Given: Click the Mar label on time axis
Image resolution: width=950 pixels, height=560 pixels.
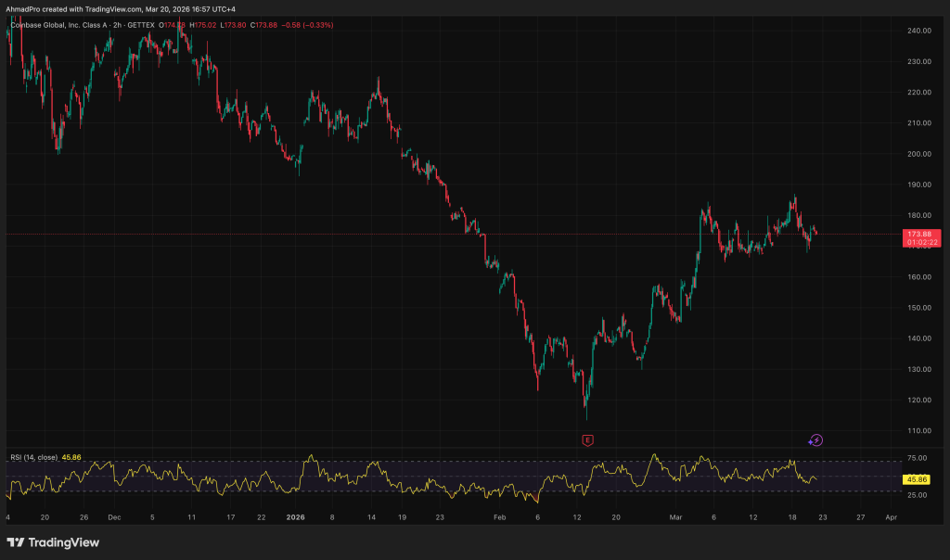Looking at the screenshot, I should pyautogui.click(x=674, y=516).
